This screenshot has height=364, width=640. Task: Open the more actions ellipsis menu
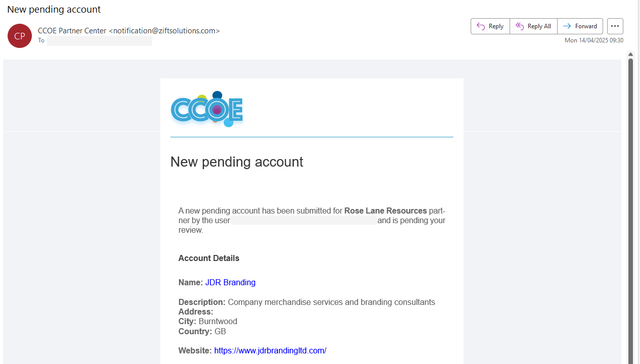[x=615, y=26]
